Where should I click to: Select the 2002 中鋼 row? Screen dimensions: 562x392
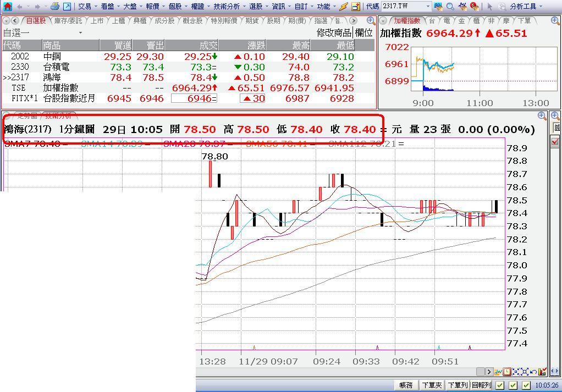[x=188, y=56]
